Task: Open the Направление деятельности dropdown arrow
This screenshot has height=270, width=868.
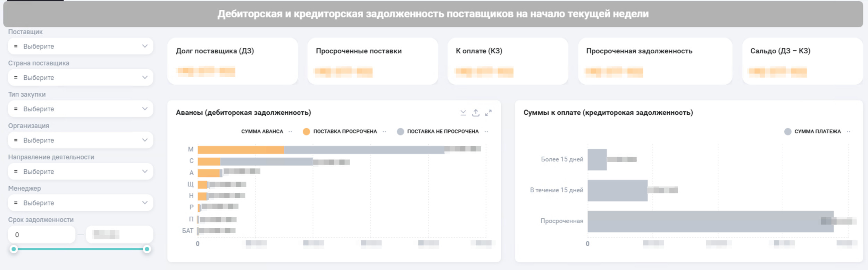Action: (x=145, y=171)
